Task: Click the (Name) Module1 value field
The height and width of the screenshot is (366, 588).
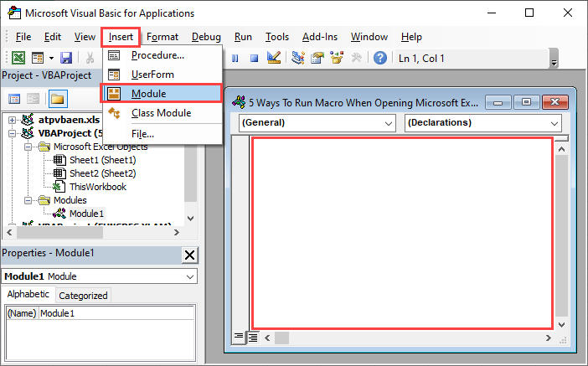Action: (116, 313)
